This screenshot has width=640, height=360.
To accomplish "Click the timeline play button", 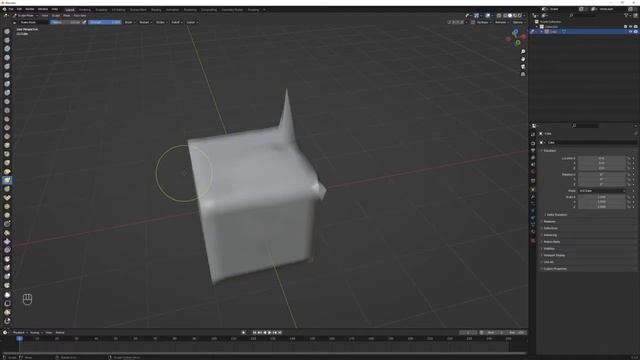I will click(x=270, y=332).
